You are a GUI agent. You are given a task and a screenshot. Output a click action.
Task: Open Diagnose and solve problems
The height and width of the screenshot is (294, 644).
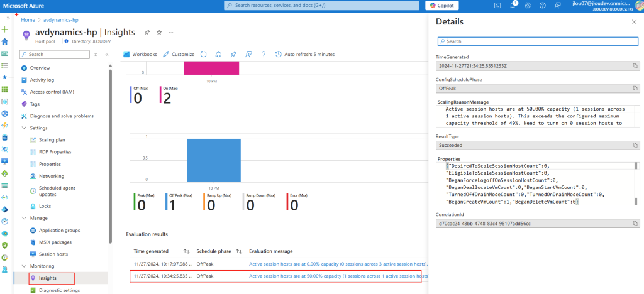tap(62, 116)
